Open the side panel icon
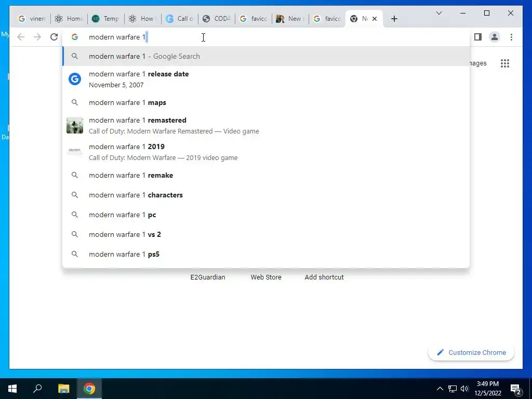532x399 pixels. [x=478, y=37]
